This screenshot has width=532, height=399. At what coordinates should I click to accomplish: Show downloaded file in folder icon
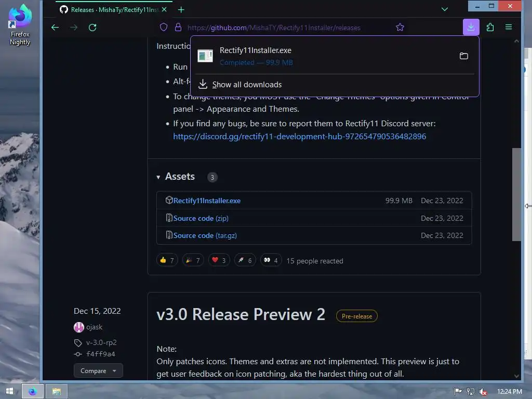coord(464,56)
